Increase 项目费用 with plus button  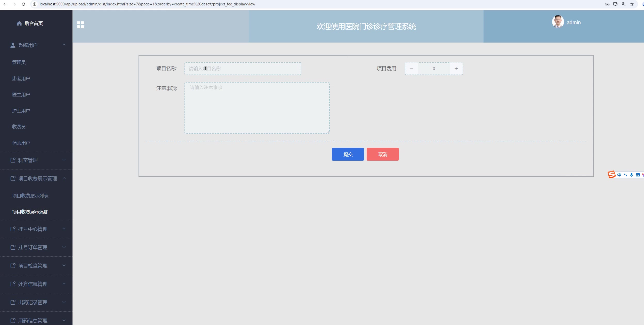(456, 69)
